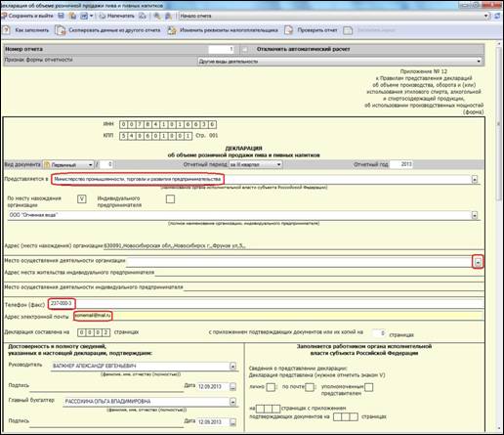The width and height of the screenshot is (504, 435).
Task: Click the refresh icon beside Начало отчета
Action: 497,16
